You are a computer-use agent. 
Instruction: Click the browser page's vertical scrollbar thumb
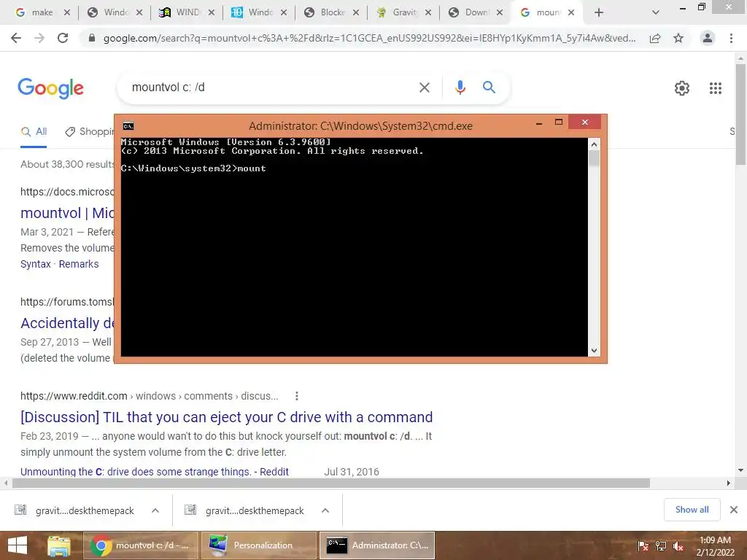pos(740,114)
